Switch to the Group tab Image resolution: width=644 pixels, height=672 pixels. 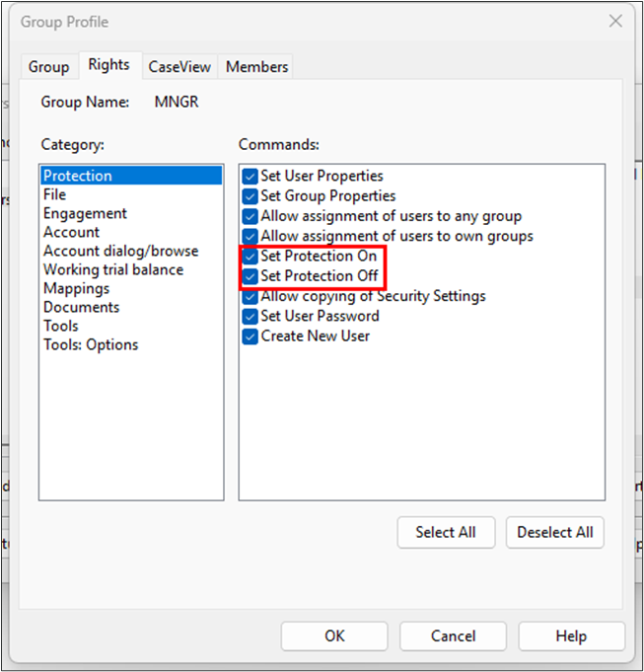click(48, 67)
